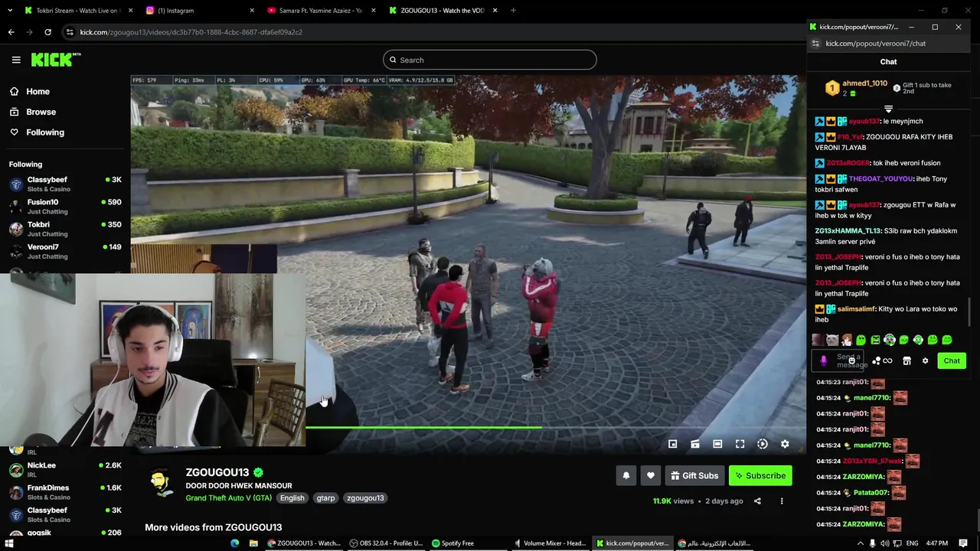Open NickLee channel in sidebar
Viewport: 980px width, 551px height.
point(64,469)
